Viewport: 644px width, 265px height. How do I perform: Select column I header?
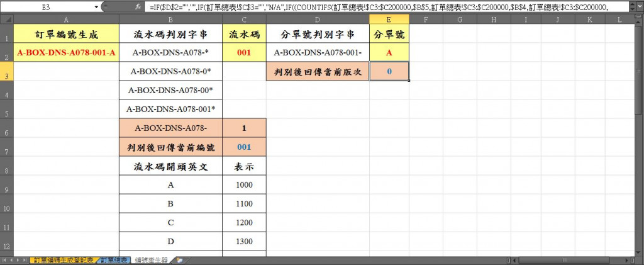click(526, 20)
